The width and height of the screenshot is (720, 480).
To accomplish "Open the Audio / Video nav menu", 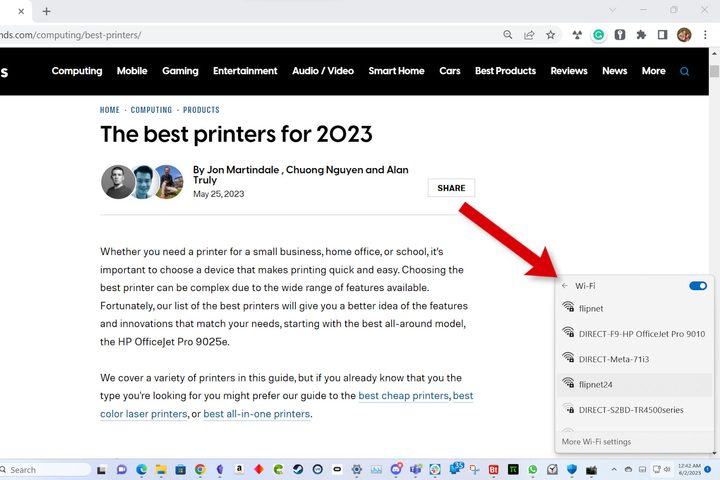I will (323, 71).
